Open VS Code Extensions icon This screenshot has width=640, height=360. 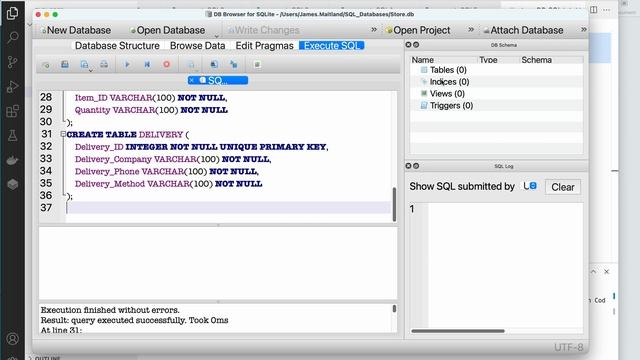13,111
